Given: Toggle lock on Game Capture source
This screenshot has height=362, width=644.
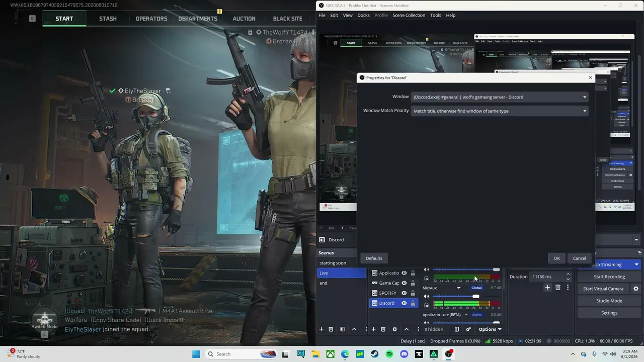Looking at the screenshot, I should click(x=413, y=283).
